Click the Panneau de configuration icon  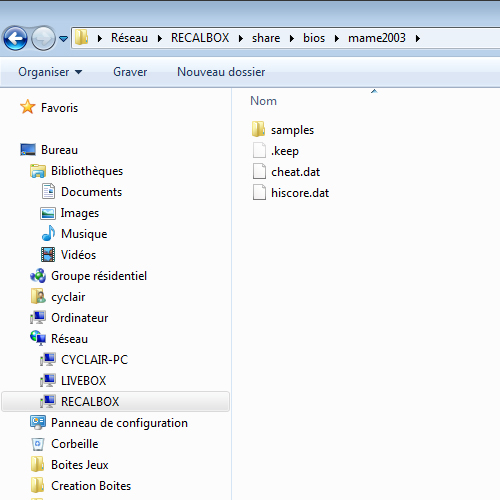(x=38, y=423)
